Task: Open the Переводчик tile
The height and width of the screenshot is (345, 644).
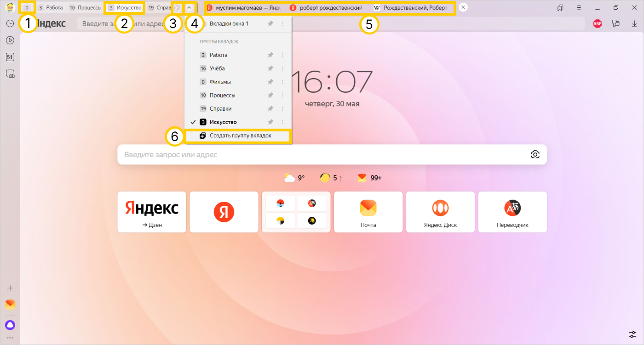Action: [x=512, y=212]
